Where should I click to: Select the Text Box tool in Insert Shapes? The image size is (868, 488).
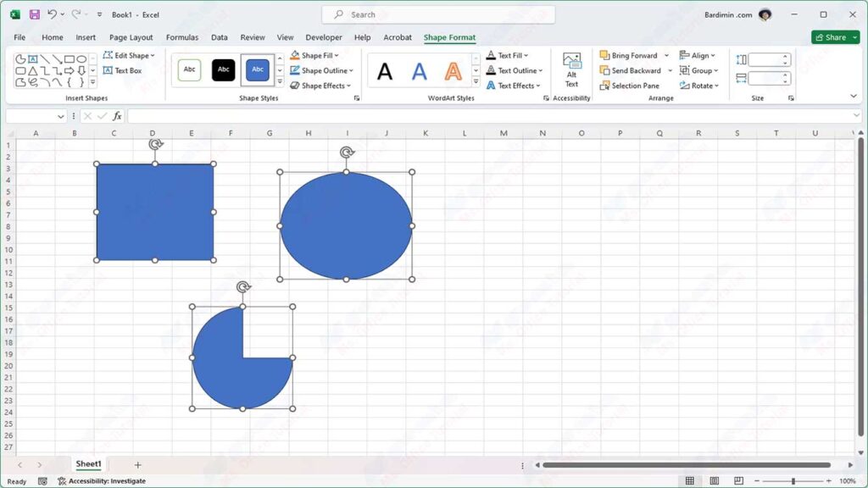(x=125, y=70)
